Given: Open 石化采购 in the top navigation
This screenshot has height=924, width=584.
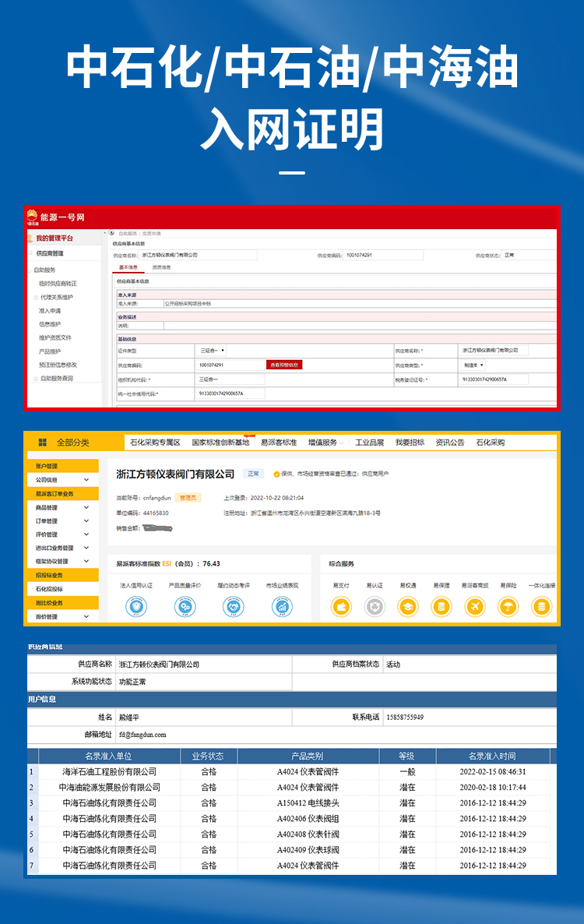Looking at the screenshot, I should pos(491,443).
